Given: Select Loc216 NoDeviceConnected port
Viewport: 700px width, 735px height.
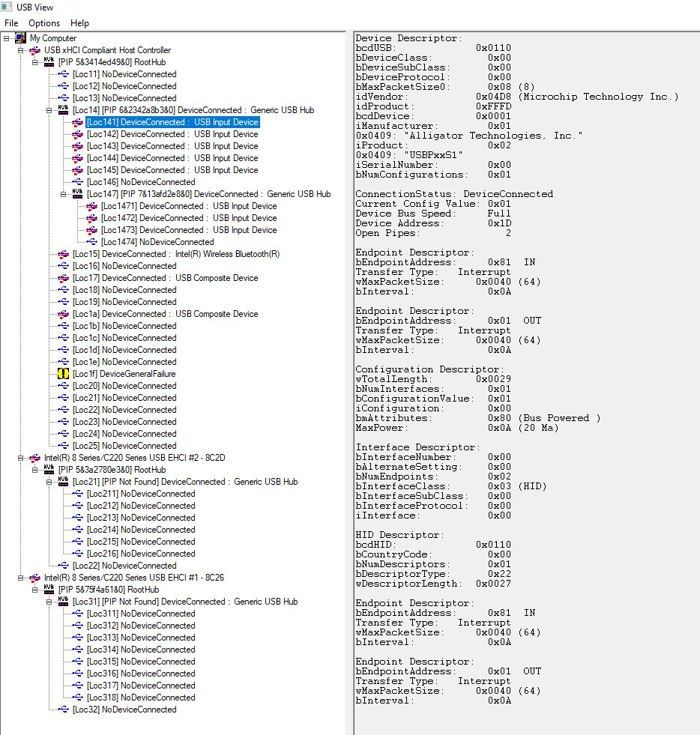Looking at the screenshot, I should tap(141, 554).
